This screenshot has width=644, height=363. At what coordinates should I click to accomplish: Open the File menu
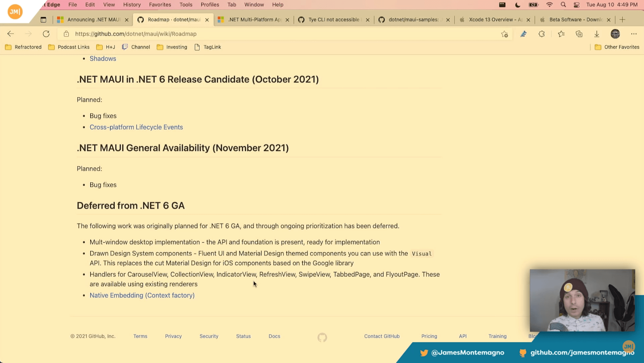coord(73,5)
